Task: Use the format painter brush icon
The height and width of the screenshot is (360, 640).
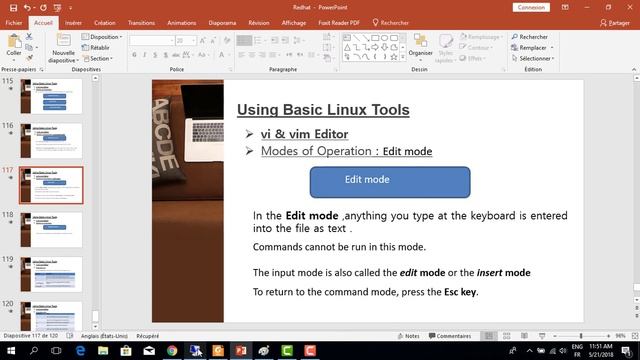Action: (29, 58)
